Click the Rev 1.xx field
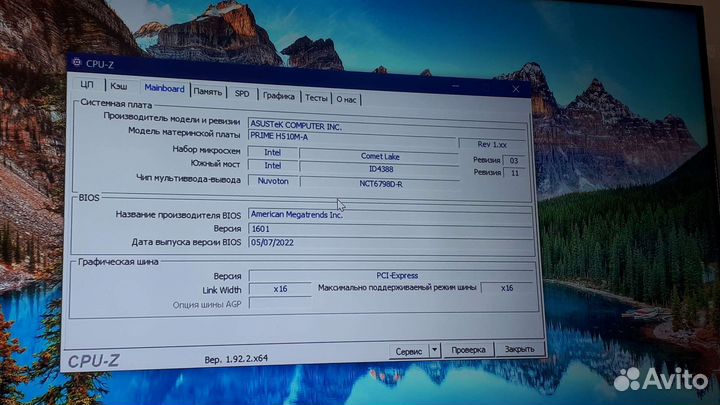This screenshot has height=405, width=720. 492,144
